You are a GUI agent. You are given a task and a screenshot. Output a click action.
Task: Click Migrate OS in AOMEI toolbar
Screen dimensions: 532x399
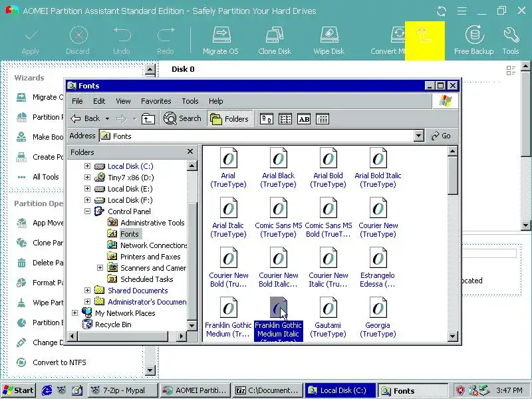click(x=221, y=41)
